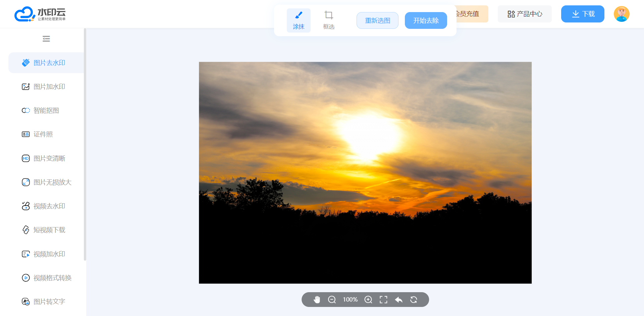Image resolution: width=644 pixels, height=316 pixels.
Task: Open the 产品中心 menu
Action: point(525,14)
